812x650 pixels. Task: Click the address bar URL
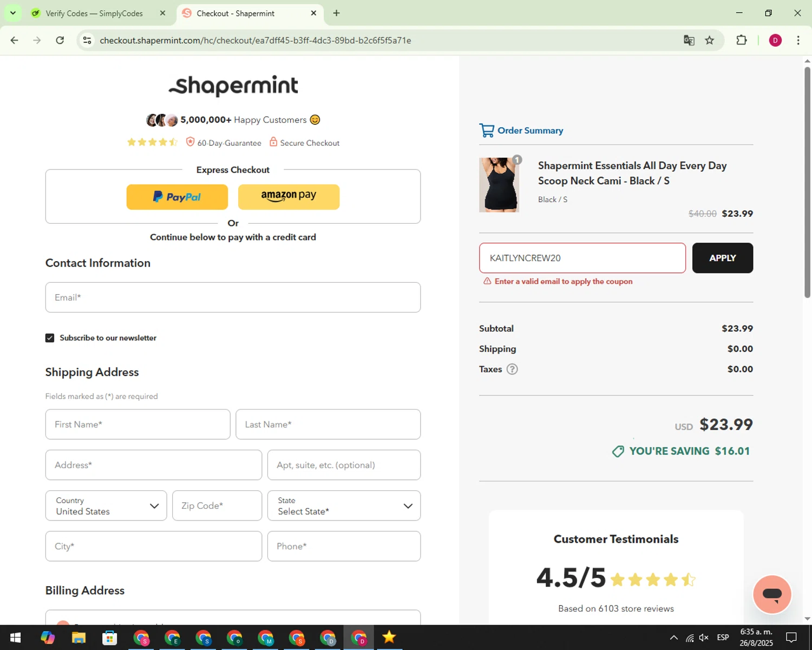tap(256, 41)
